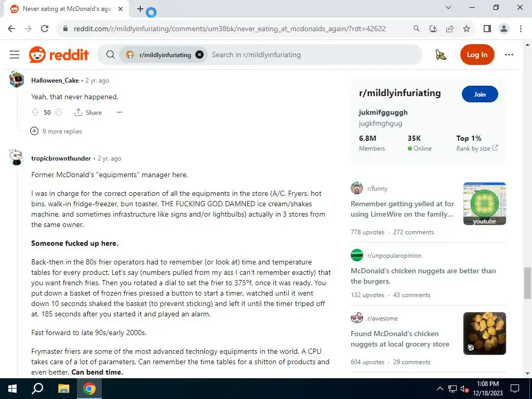Open tropicbrownthunder's user profile
This screenshot has height=399, width=532.
coord(61,158)
